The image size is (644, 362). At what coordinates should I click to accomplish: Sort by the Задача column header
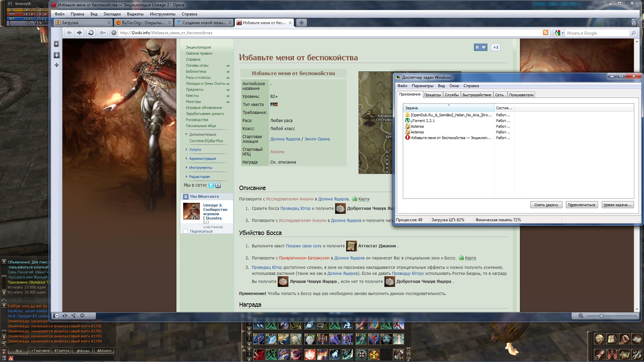coord(449,108)
